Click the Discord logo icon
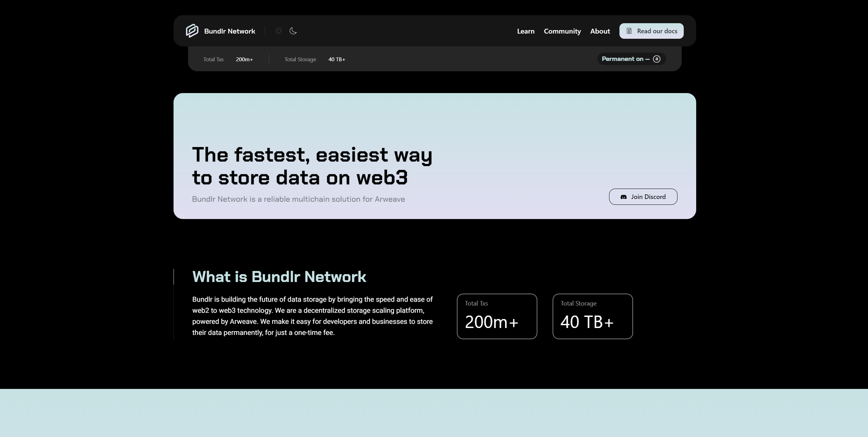The width and height of the screenshot is (868, 437). coord(623,197)
